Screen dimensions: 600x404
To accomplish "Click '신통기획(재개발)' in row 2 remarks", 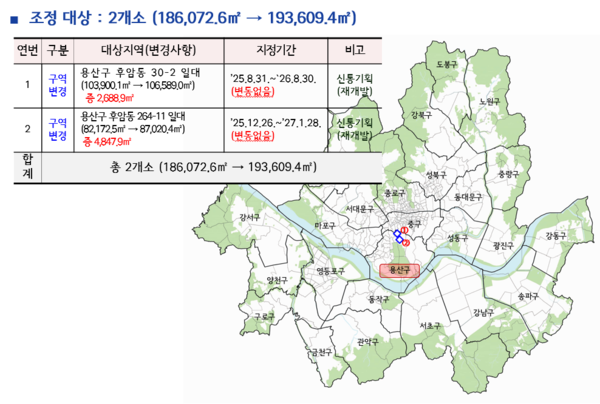I will 355,129.
